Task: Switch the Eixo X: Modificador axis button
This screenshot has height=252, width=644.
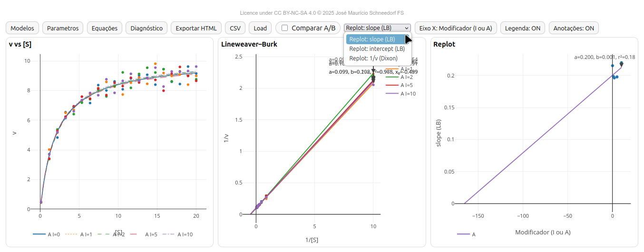Action: (x=456, y=28)
